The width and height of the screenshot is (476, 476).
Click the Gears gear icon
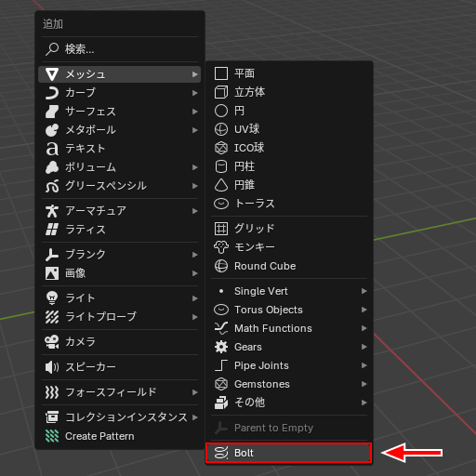pos(221,347)
